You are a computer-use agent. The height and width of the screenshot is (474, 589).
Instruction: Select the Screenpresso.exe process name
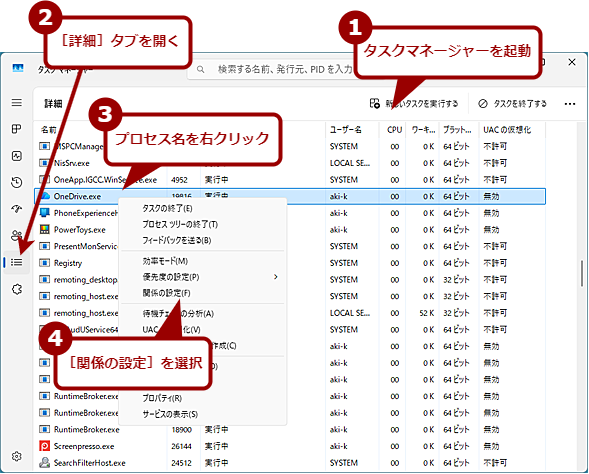84,446
